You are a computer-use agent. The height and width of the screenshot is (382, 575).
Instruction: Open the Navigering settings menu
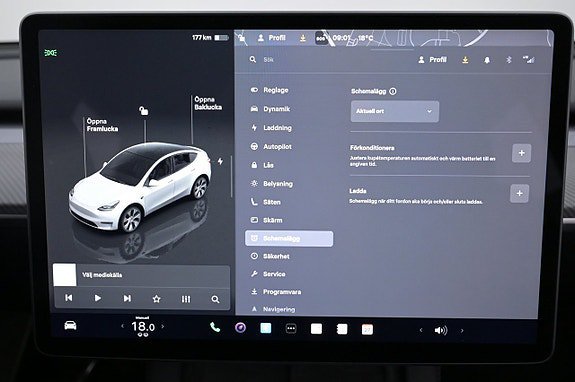[x=273, y=309]
